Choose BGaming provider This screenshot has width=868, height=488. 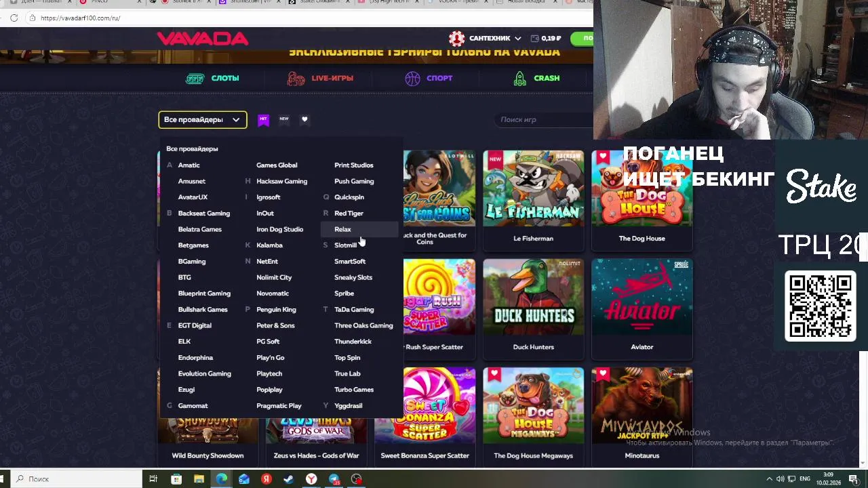pyautogui.click(x=191, y=262)
